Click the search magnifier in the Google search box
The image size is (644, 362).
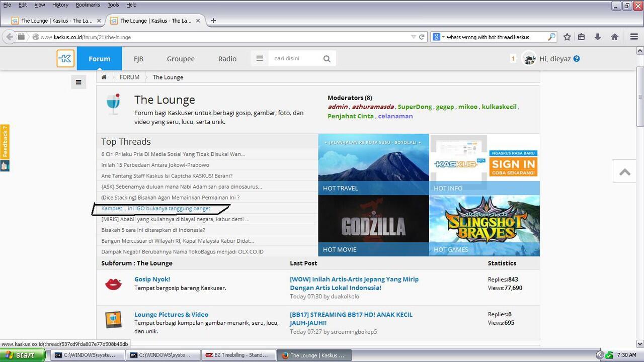point(551,37)
